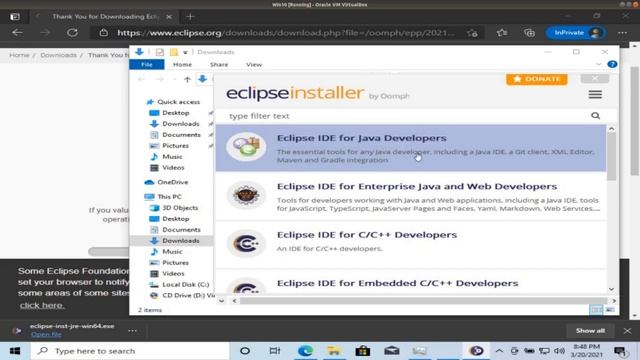
Task: Click the Edge address bar URL
Action: (285, 33)
